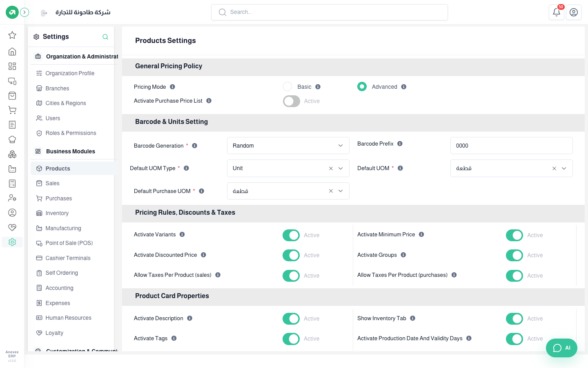The height and width of the screenshot is (368, 588).
Task: Click the Barcode Prefix input field
Action: [x=512, y=146]
